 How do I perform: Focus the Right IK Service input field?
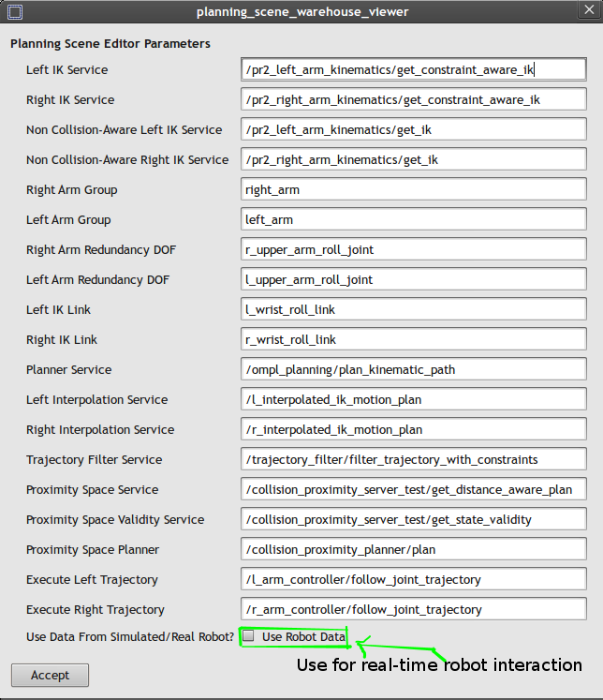[x=413, y=100]
